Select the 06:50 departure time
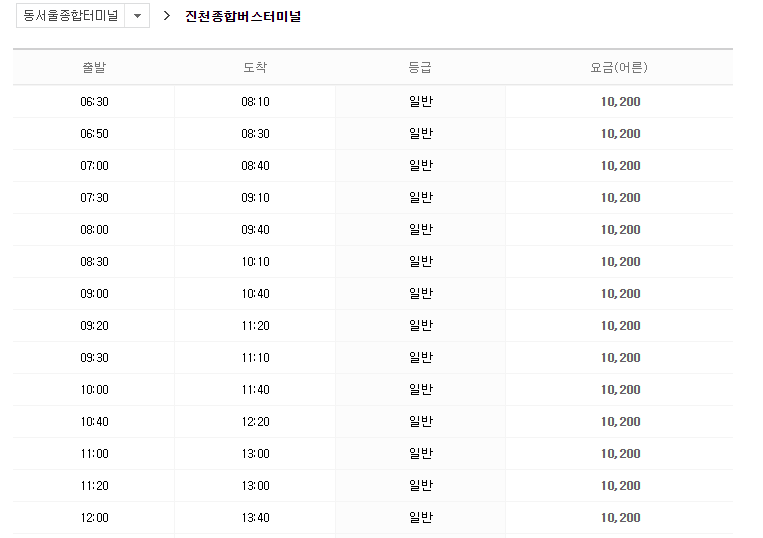Viewport: 763px width, 538px height. pyautogui.click(x=94, y=134)
